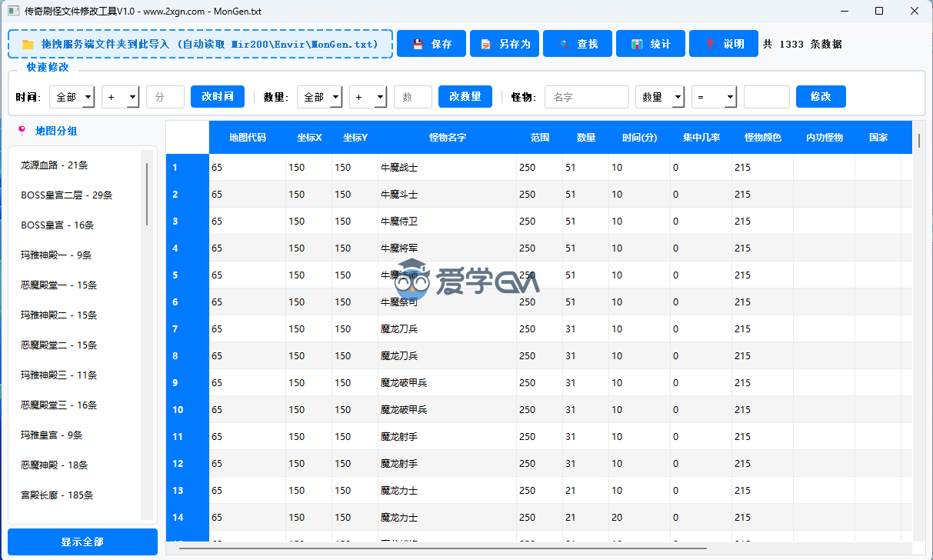Viewport: 933px width, 560px height.
Task: Click the red question mark help icon
Action: pyautogui.click(x=710, y=45)
